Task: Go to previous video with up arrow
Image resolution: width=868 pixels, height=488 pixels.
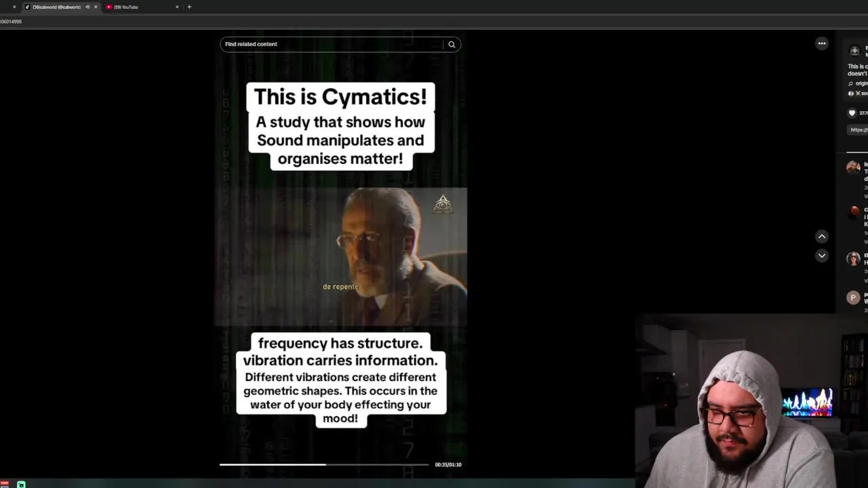Action: point(822,237)
